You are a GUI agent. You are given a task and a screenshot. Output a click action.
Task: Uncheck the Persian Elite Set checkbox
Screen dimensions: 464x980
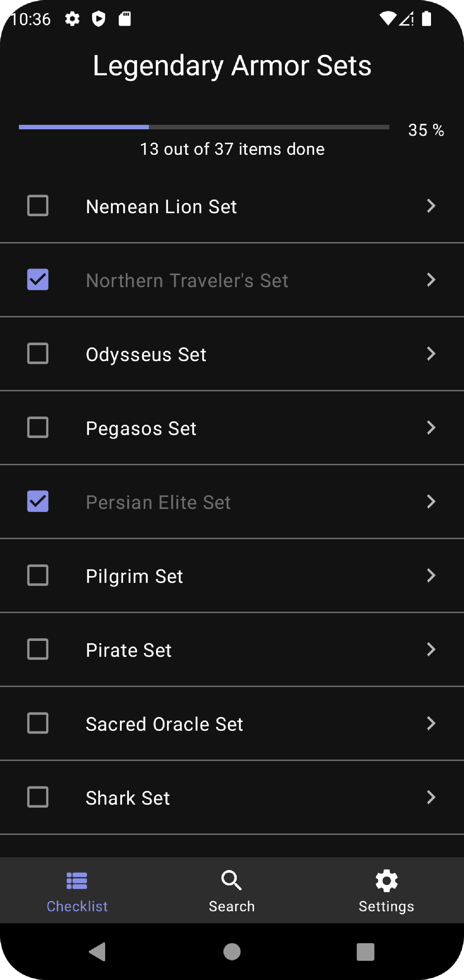point(38,501)
